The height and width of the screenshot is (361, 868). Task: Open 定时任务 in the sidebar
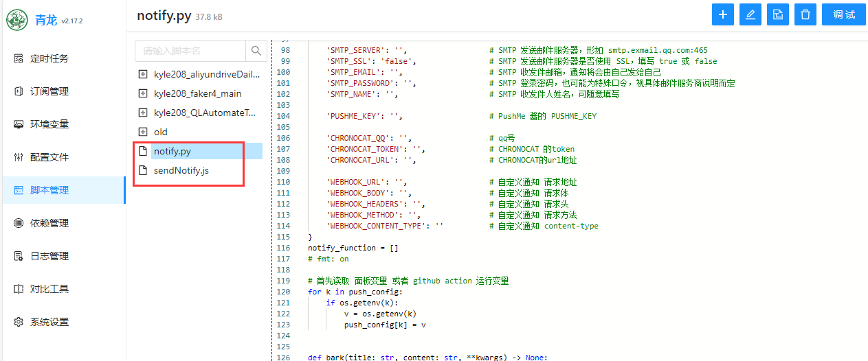[49, 58]
